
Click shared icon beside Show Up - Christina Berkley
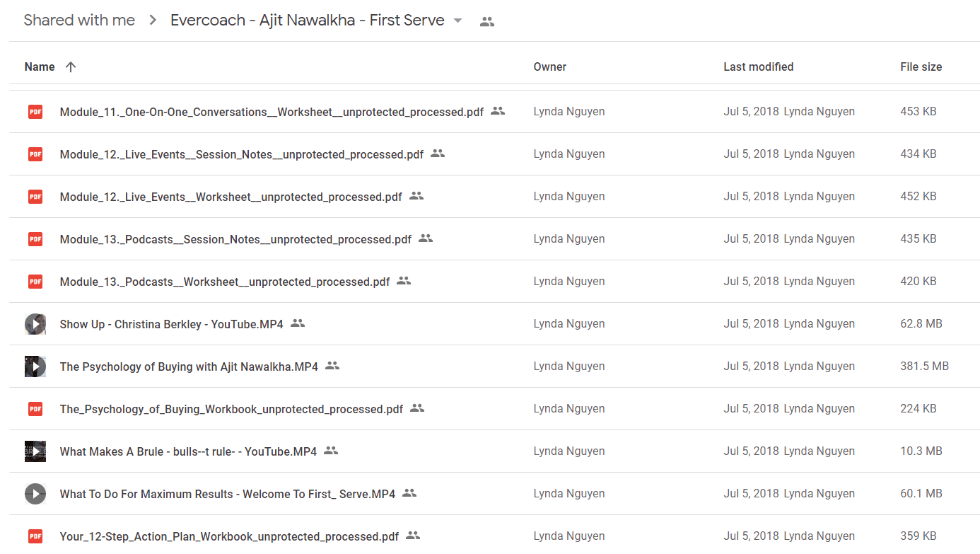point(298,323)
